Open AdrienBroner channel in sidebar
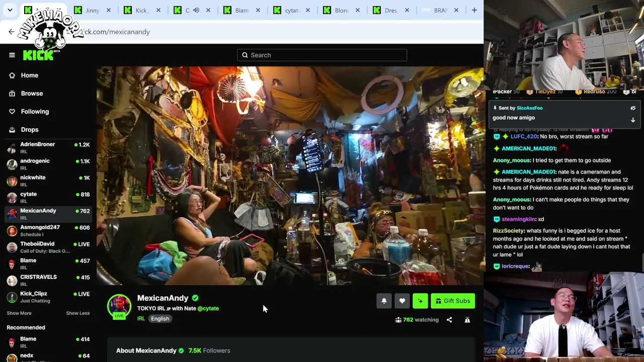644x362 pixels. [x=48, y=148]
